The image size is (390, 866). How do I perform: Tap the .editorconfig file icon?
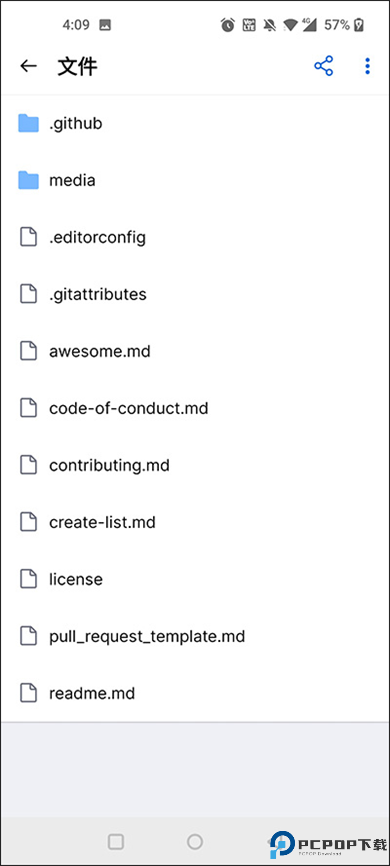pos(28,237)
